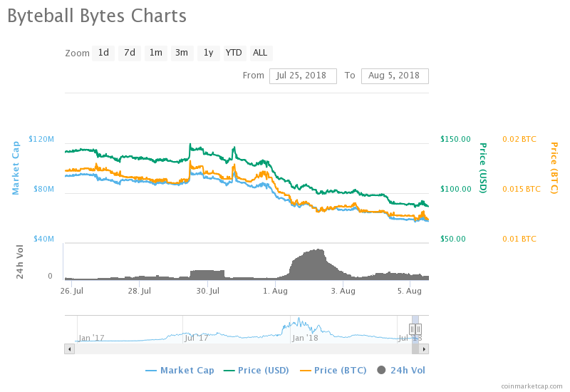Click the Price (BTC) axis title

pyautogui.click(x=554, y=168)
